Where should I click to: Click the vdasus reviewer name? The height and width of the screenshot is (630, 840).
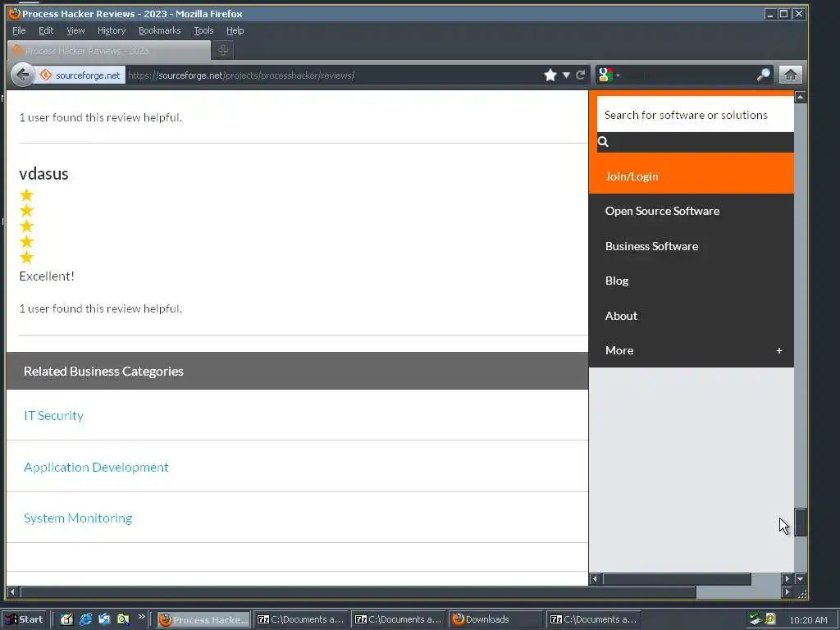click(x=44, y=174)
